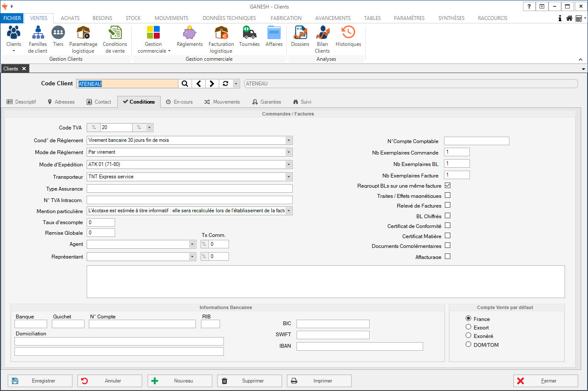Uncheck Regroupt BLs sur une même facture
The width and height of the screenshot is (588, 391).
point(447,186)
